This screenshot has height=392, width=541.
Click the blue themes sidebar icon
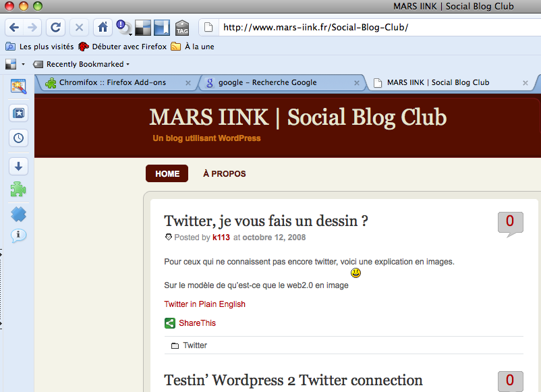(x=18, y=215)
